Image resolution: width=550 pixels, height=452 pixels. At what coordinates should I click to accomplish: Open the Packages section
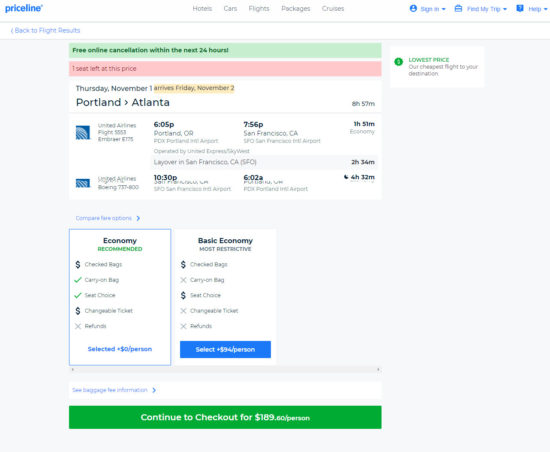[x=296, y=8]
